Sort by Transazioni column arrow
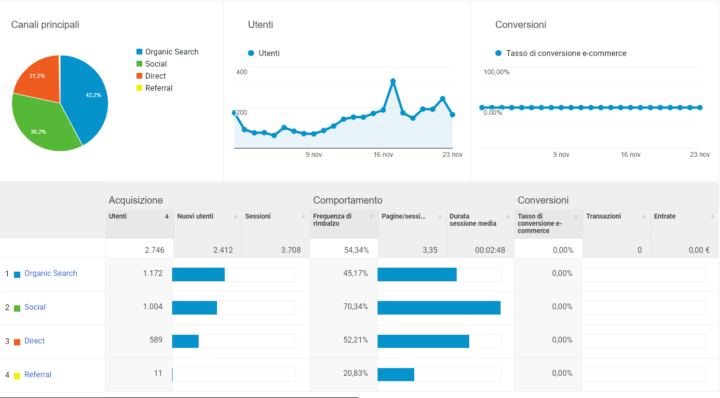This screenshot has height=398, width=720. (644, 217)
